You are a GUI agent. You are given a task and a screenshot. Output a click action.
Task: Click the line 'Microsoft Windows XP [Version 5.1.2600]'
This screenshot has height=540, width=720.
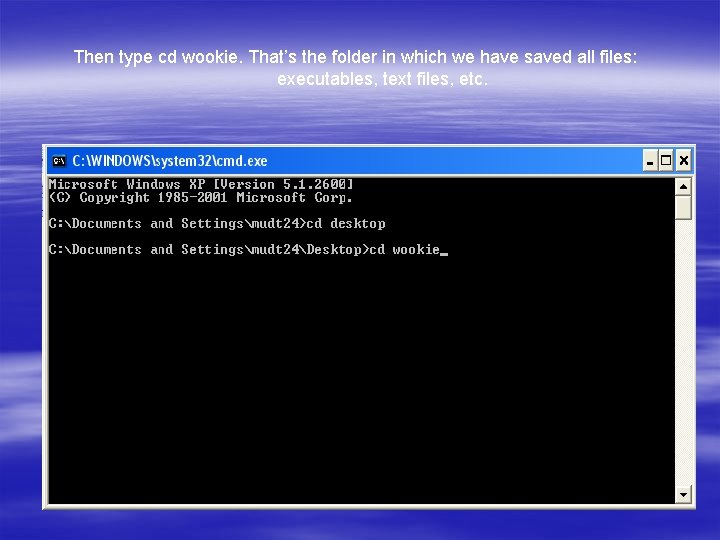(x=201, y=185)
